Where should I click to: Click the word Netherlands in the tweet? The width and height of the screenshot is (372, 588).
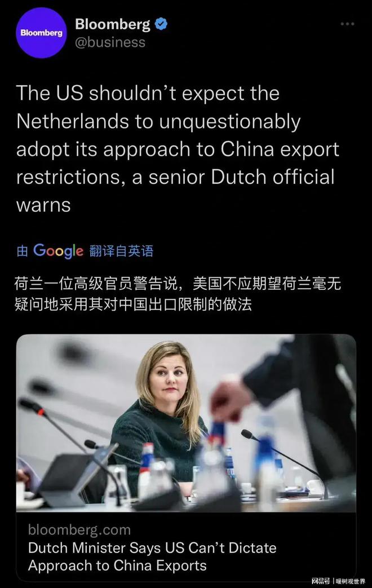72,122
